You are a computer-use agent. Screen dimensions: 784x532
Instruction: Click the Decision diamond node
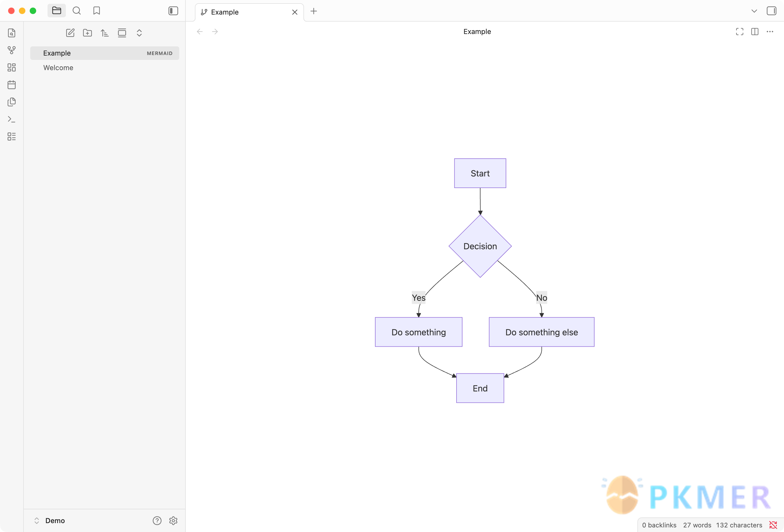pos(480,246)
